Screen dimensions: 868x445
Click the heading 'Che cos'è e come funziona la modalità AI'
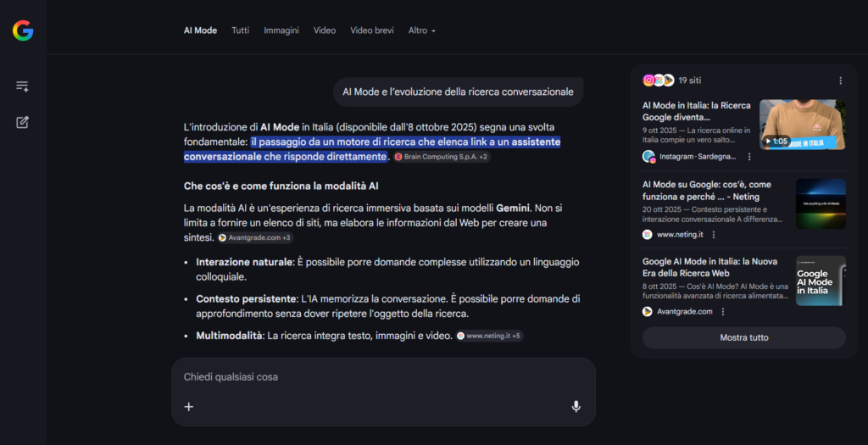(x=281, y=186)
